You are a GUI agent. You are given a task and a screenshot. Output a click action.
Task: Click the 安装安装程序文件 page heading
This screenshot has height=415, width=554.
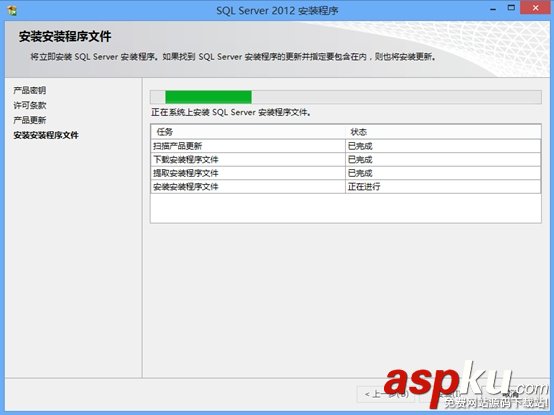click(x=65, y=36)
